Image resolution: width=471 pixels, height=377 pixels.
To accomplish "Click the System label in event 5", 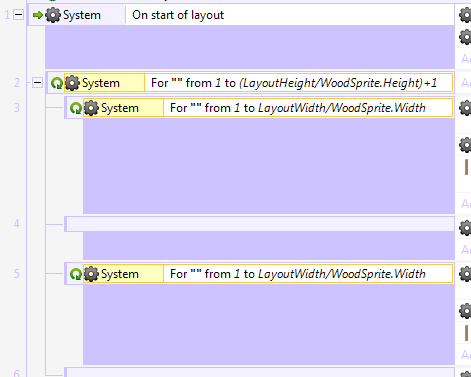I will (x=120, y=274).
